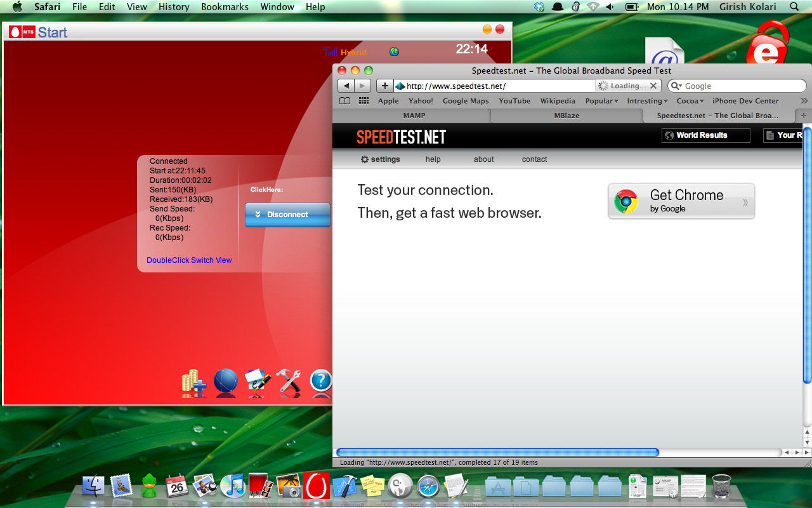The width and height of the screenshot is (812, 508).
Task: Click the blue globe icon in MTS app
Action: pos(225,382)
